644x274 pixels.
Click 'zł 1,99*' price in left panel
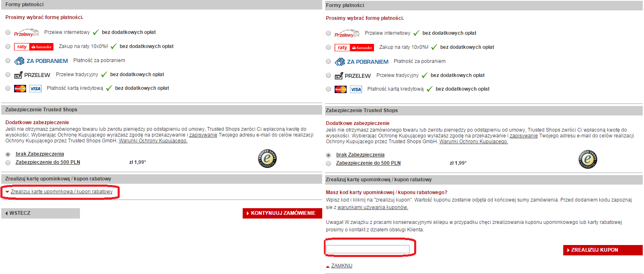tap(138, 162)
